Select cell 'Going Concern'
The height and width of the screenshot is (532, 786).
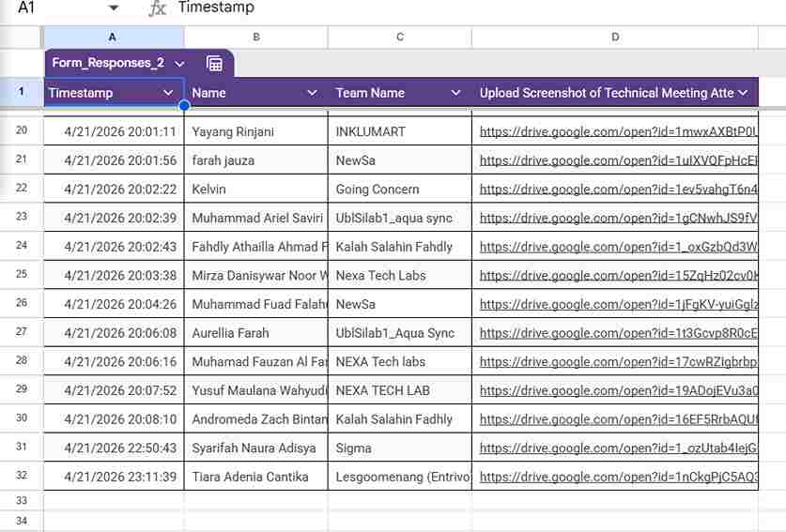pyautogui.click(x=400, y=189)
